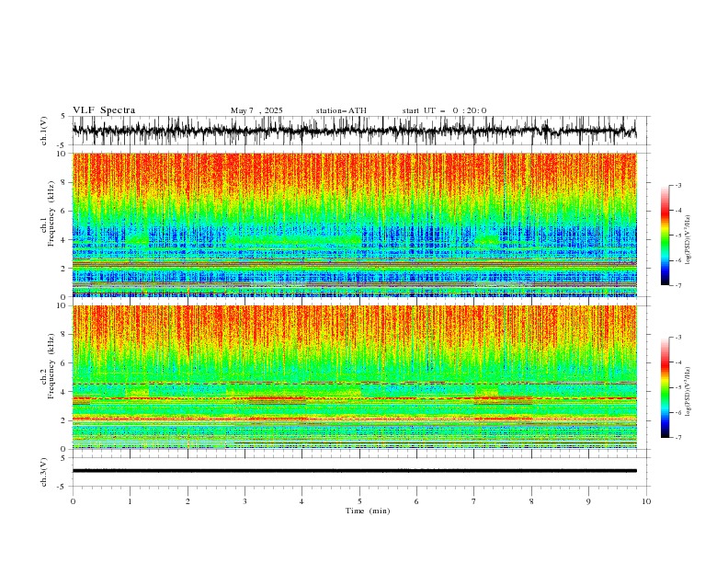Click the time axis tick label '7'
The image size is (728, 563).
(474, 501)
